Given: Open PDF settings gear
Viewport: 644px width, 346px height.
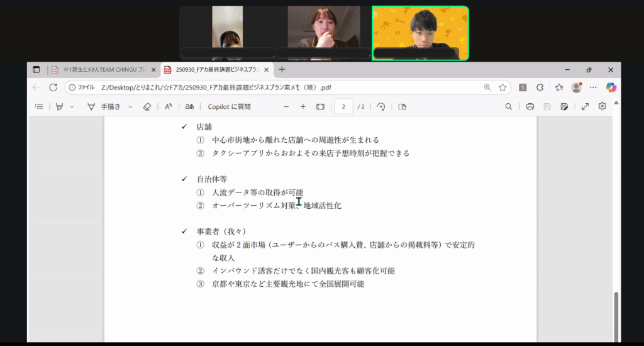Looking at the screenshot, I should click(602, 106).
